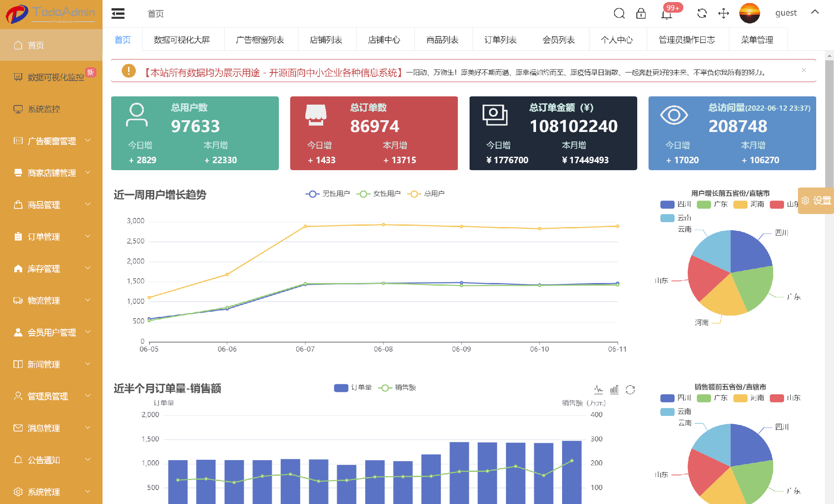Open the 数据可视化大屏 tab

click(182, 40)
